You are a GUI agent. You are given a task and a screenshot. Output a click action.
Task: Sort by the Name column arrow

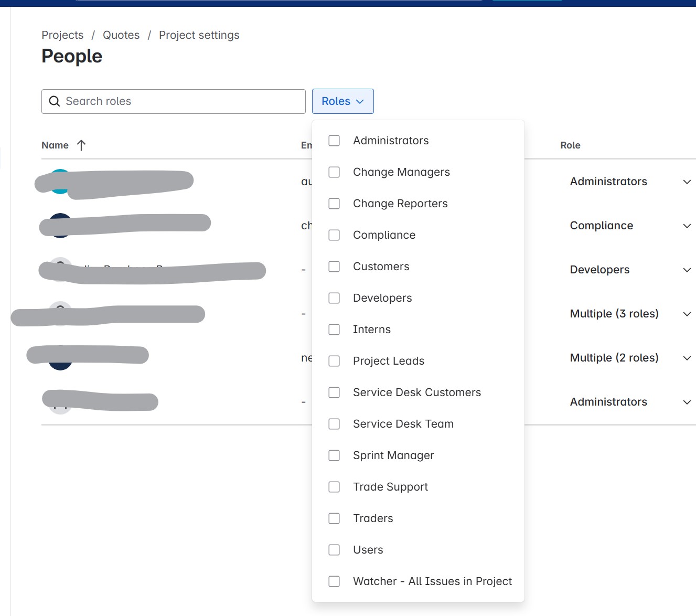81,145
